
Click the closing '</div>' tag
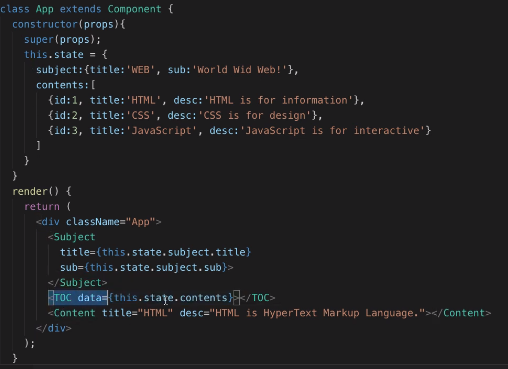tap(54, 328)
